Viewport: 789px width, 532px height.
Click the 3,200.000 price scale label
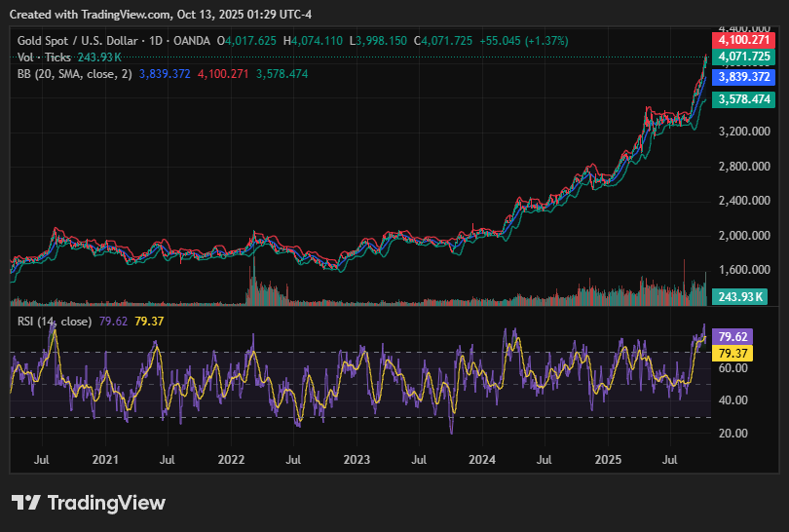point(744,131)
